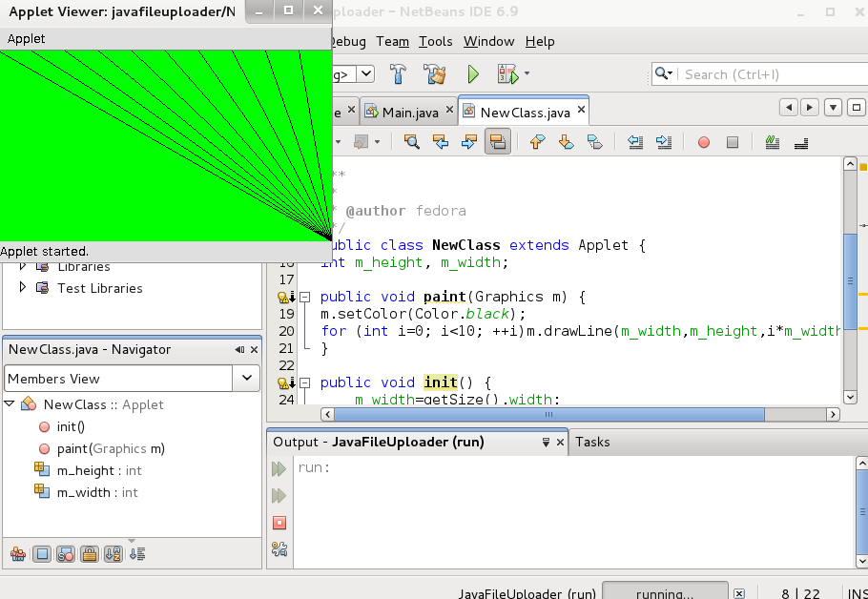Open the Members View dropdown

point(247,379)
